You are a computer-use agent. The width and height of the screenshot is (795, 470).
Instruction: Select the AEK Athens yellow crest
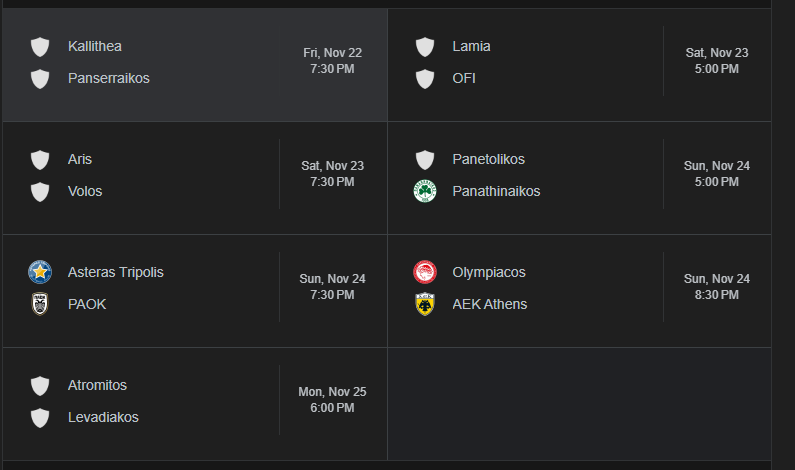click(425, 304)
